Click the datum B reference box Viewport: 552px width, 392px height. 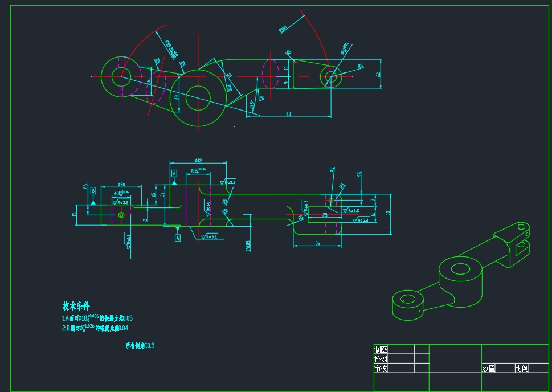(93, 190)
